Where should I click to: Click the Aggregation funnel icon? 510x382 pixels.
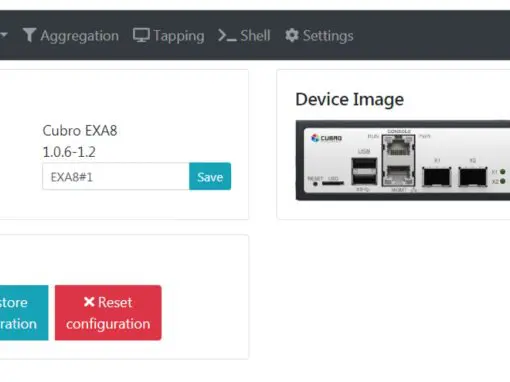point(29,35)
